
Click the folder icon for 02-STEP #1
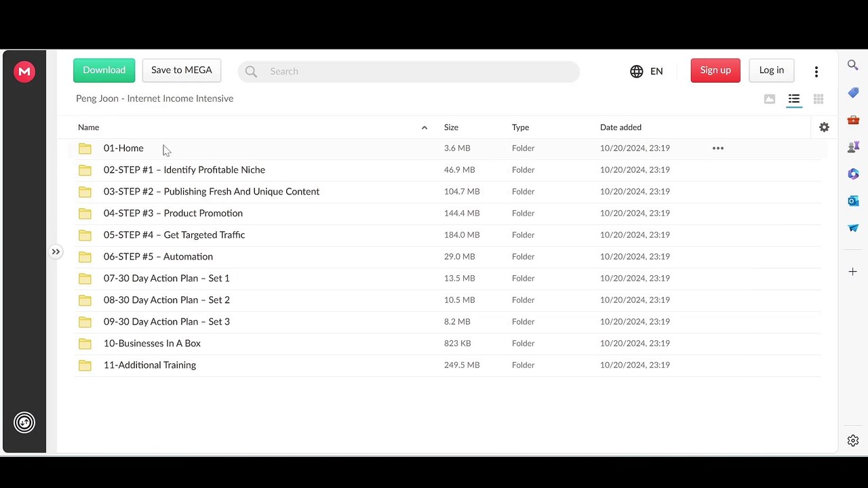click(x=85, y=170)
